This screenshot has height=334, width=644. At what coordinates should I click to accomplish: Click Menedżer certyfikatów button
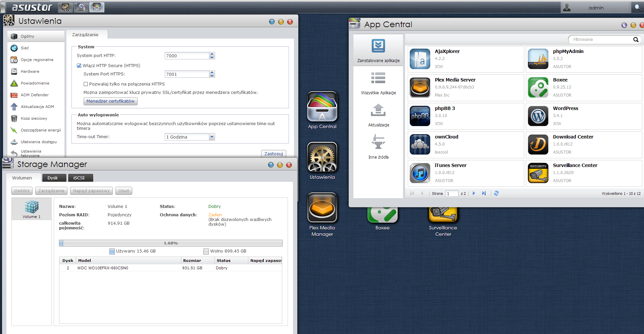pyautogui.click(x=110, y=101)
